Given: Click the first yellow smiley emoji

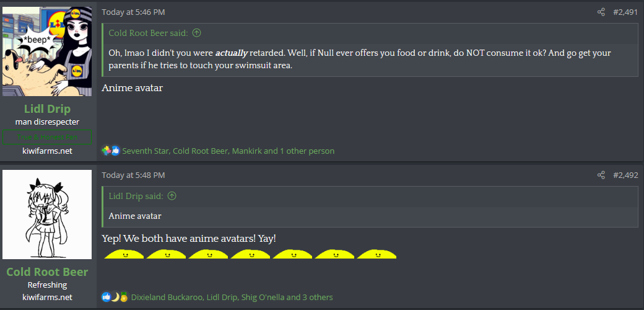Looking at the screenshot, I should pos(123,254).
